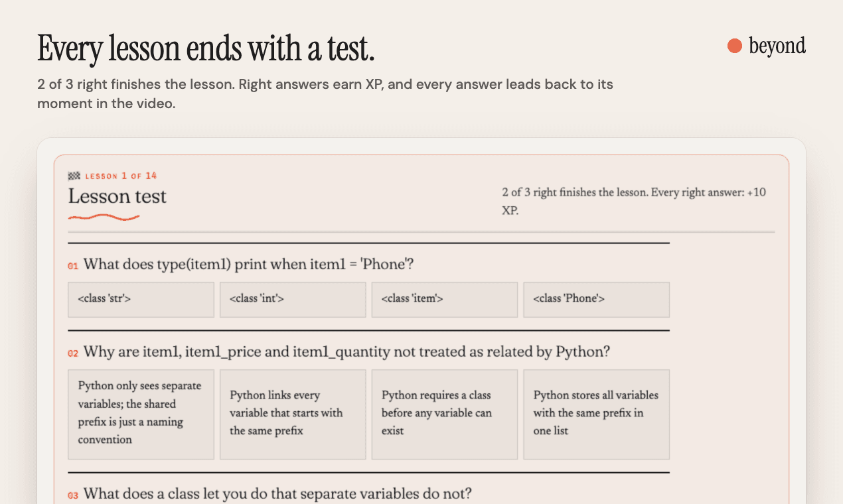The image size is (843, 504).
Task: Select the <class 'str'> answer
Action: pos(141,300)
